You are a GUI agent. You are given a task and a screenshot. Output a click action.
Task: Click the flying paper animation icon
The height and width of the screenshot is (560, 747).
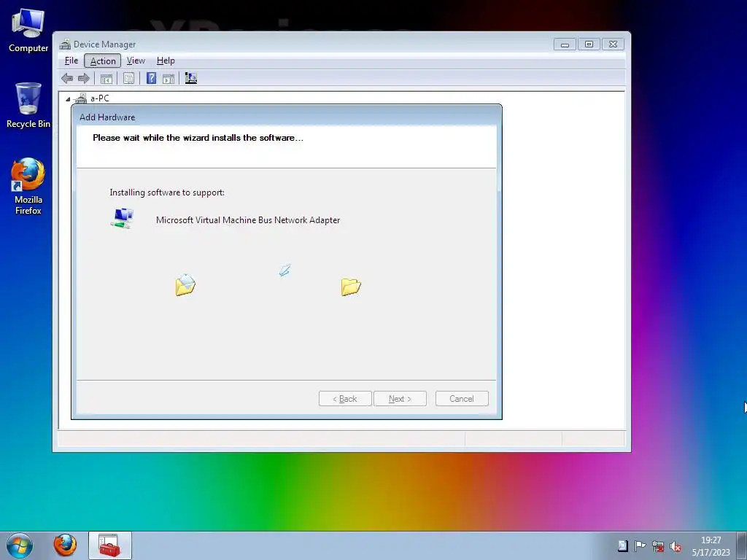click(x=285, y=271)
